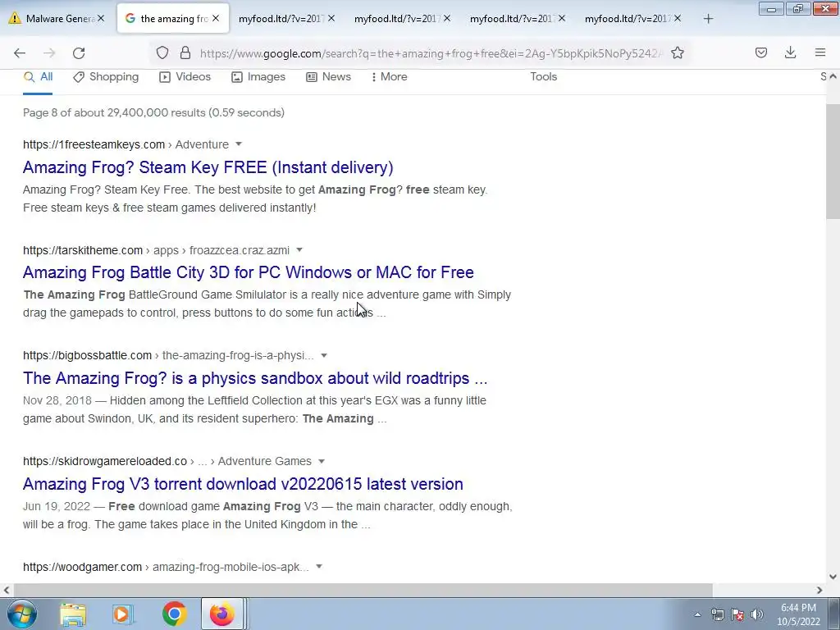
Task: Open the Action Center flag icon
Action: point(737,614)
